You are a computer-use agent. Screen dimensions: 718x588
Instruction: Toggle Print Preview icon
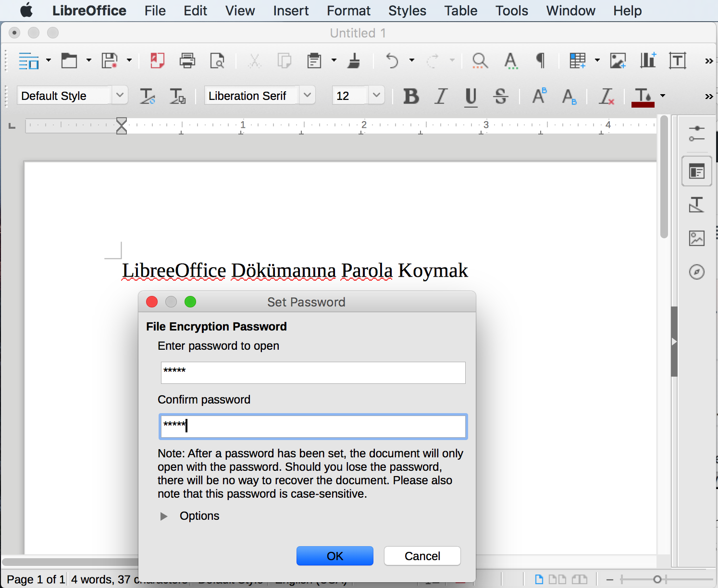click(217, 61)
